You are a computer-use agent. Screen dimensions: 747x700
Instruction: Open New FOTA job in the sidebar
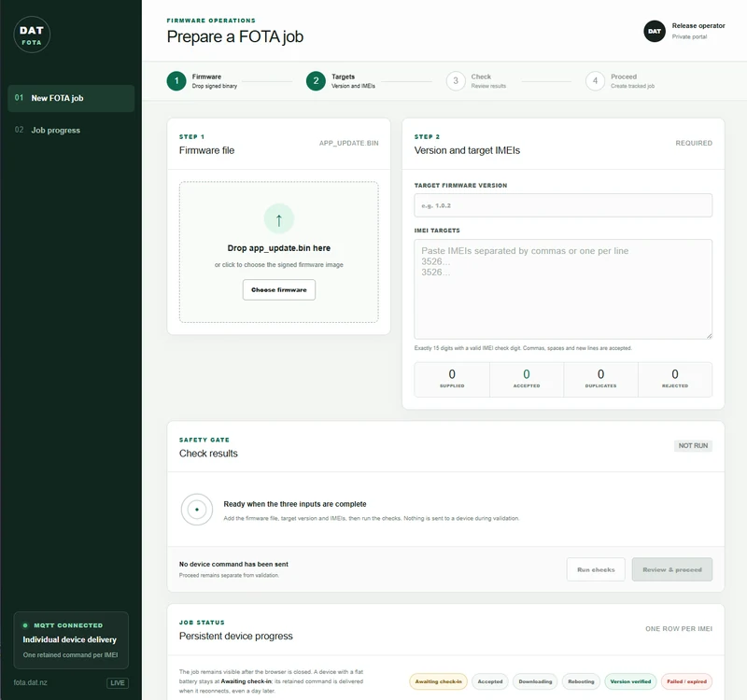pos(71,98)
